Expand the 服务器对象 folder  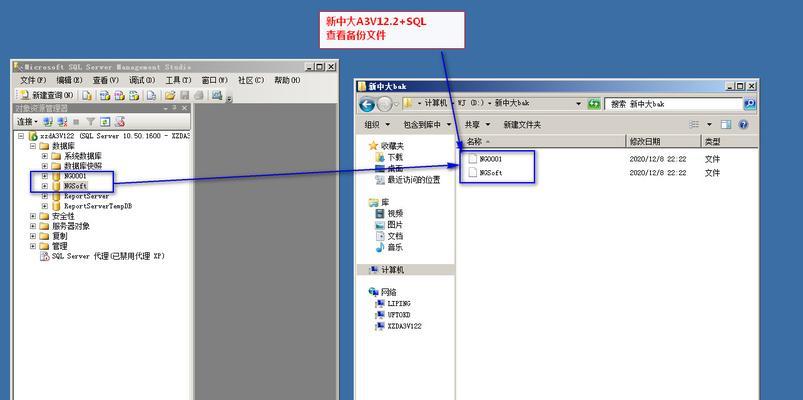pos(33,226)
